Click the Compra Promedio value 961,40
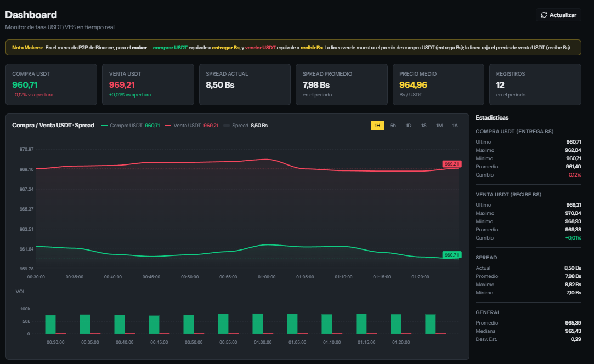Screen dimensions: 594x364 573,167
